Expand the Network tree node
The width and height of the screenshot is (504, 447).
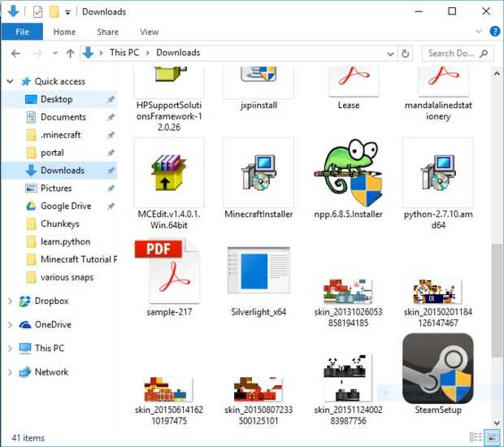click(x=11, y=372)
